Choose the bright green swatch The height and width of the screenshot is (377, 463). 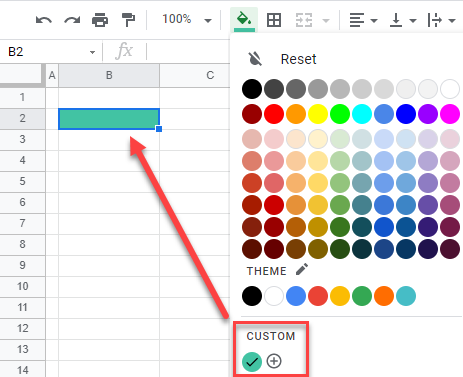[x=340, y=114]
